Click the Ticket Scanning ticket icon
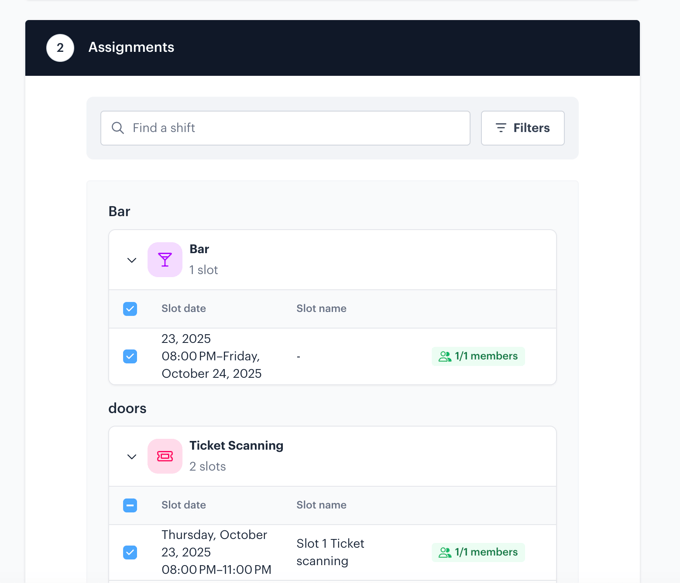680x583 pixels. point(165,456)
